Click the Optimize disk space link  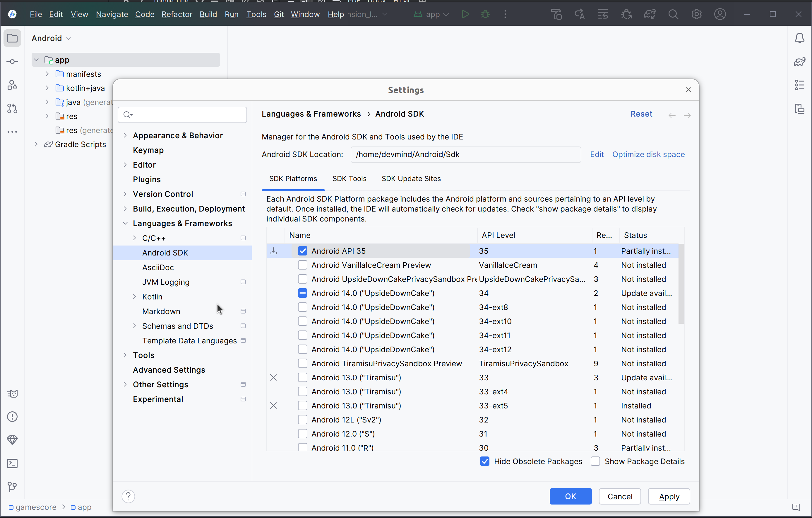649,154
